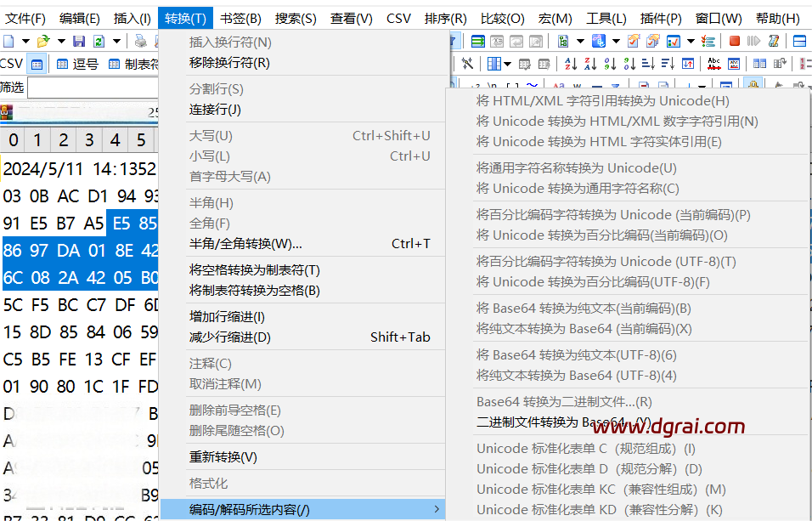Click 半角/全角转换(W)... menu entry
This screenshot has width=812, height=521.
[x=245, y=244]
